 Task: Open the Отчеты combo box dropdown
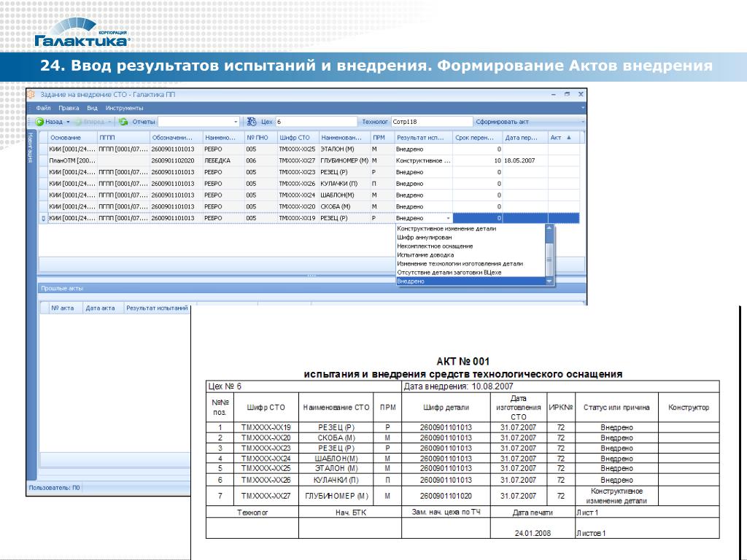236,122
